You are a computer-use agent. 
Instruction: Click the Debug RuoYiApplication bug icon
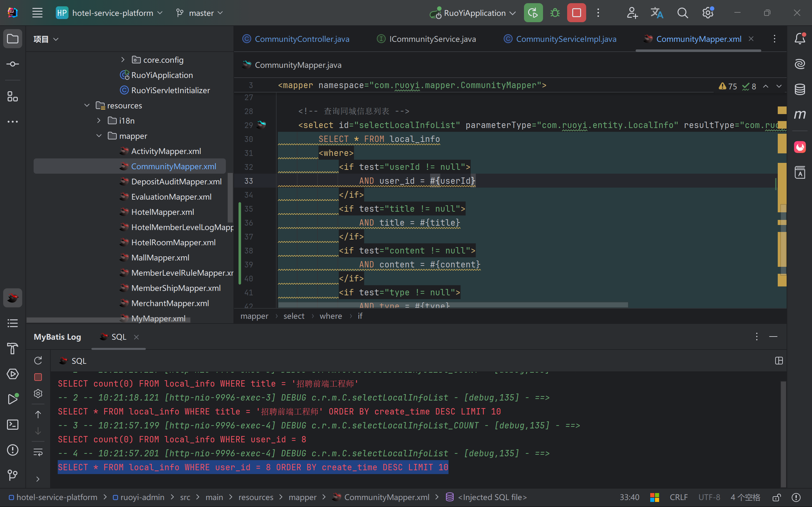point(555,13)
